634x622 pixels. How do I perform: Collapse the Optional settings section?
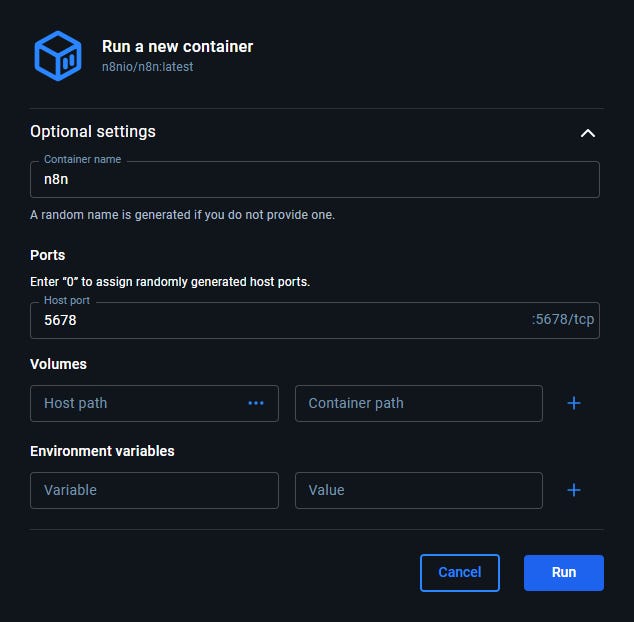(x=588, y=133)
